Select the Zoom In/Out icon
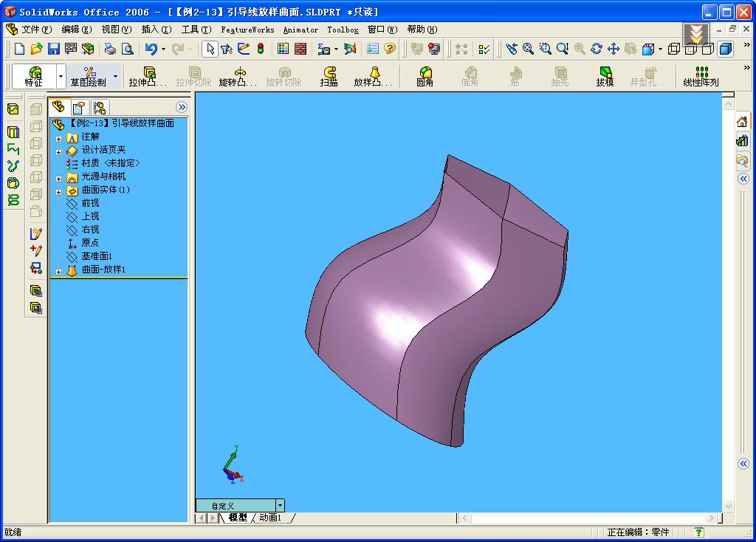The width and height of the screenshot is (756, 542). coord(562,49)
